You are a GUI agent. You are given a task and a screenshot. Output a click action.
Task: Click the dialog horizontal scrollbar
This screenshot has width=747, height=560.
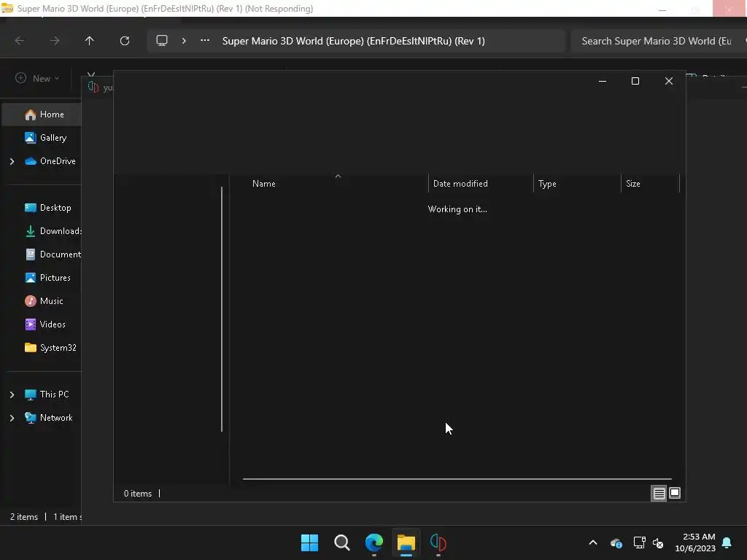click(457, 478)
